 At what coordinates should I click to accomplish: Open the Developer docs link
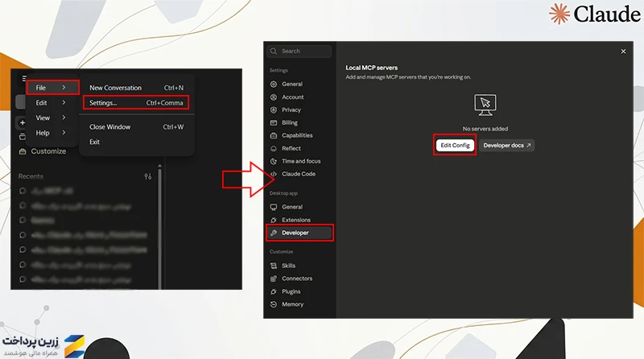click(507, 145)
